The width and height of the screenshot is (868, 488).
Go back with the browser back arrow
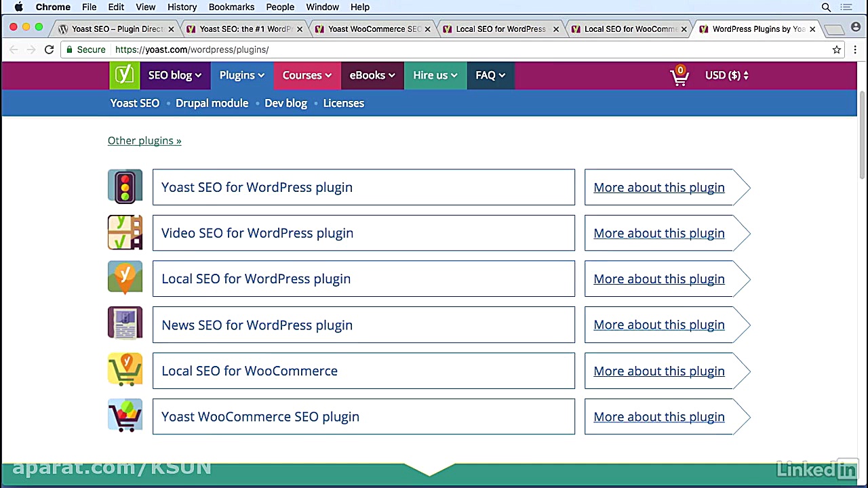point(14,49)
